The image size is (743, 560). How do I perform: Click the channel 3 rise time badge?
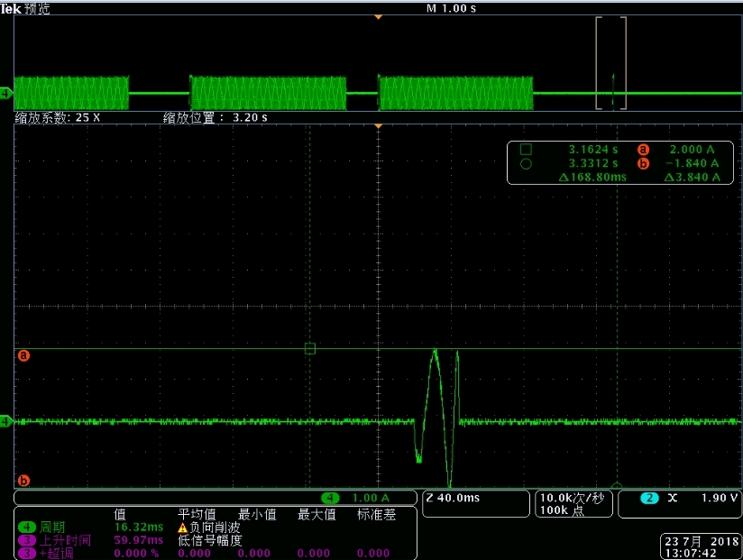(27, 540)
